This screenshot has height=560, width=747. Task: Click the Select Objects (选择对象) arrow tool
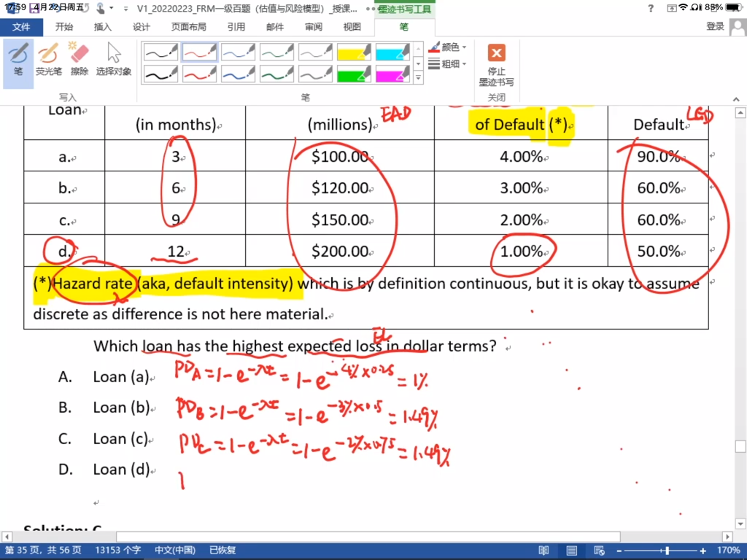click(114, 60)
